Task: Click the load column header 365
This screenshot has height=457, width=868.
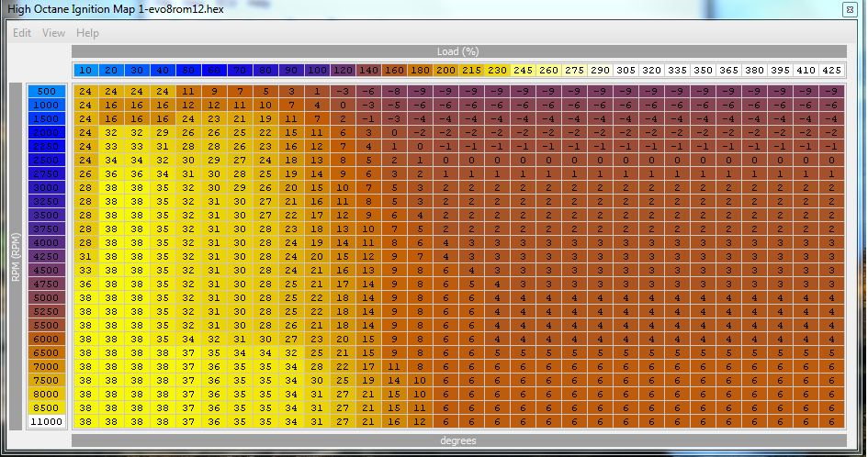Action: [x=729, y=71]
